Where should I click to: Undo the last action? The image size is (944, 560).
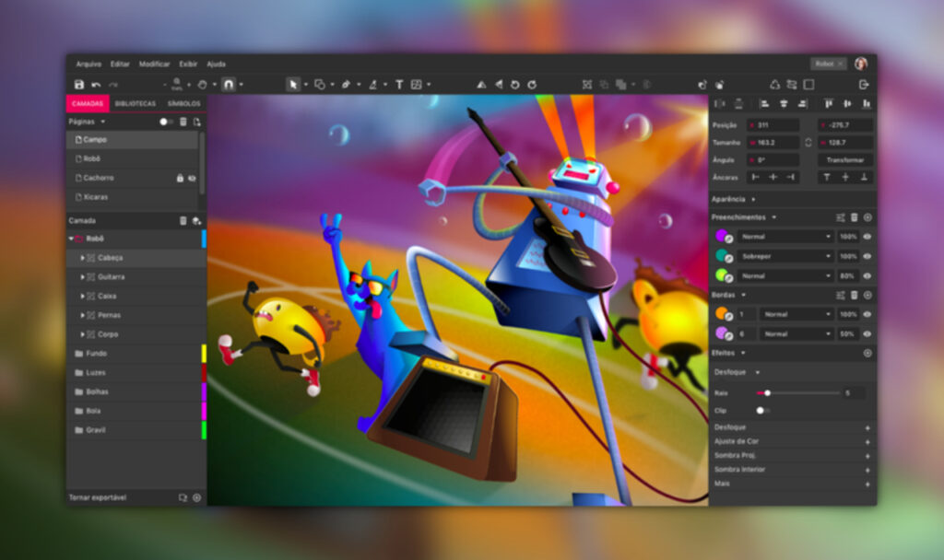[96, 85]
